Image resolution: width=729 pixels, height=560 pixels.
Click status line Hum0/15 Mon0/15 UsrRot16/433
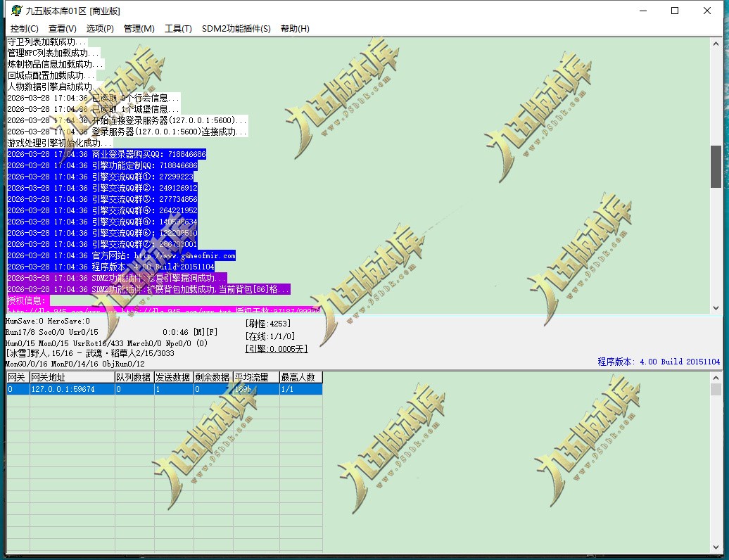(106, 343)
